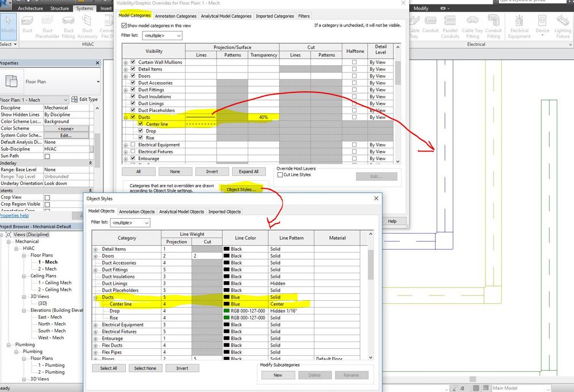The image size is (574, 392).
Task: Toggle Show model categories in this view
Action: [x=124, y=26]
